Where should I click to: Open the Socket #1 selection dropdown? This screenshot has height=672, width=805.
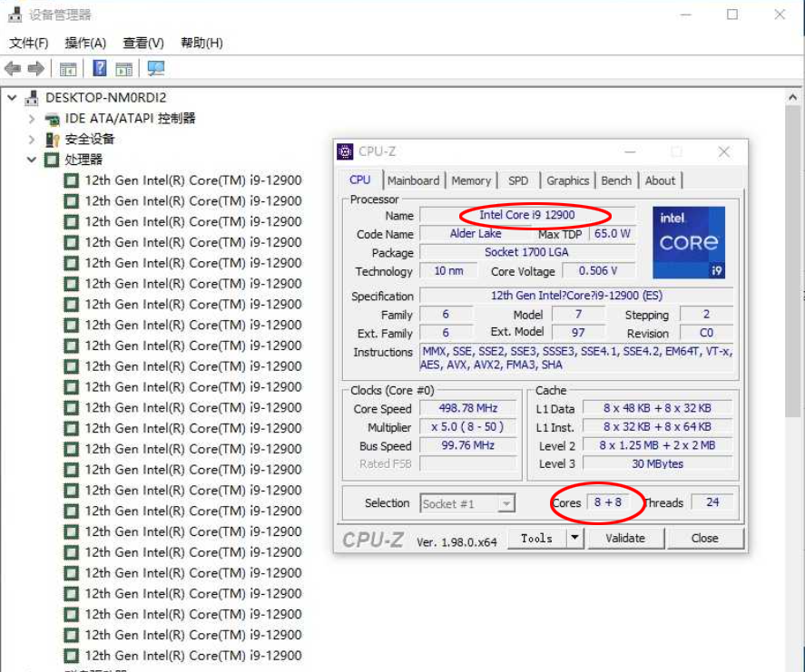(x=506, y=503)
